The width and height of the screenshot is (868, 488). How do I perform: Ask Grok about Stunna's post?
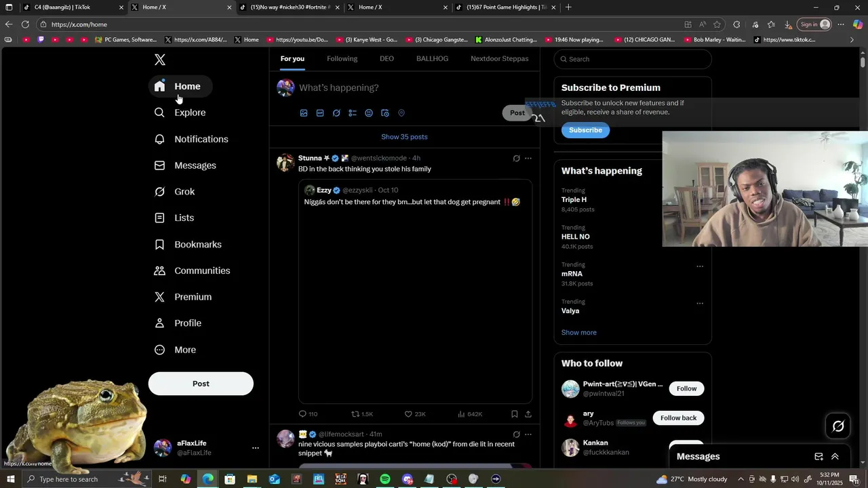516,159
